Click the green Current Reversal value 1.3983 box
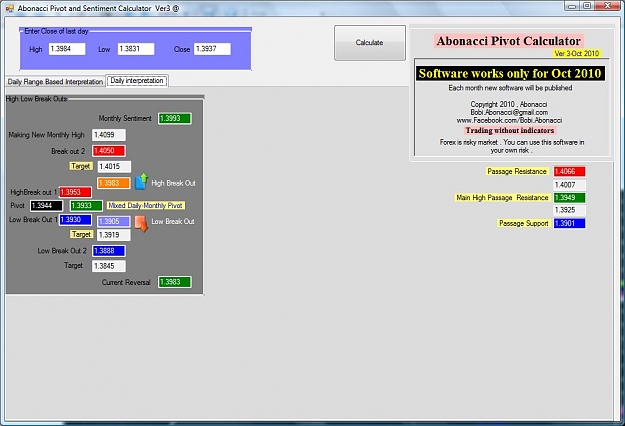 tap(175, 282)
